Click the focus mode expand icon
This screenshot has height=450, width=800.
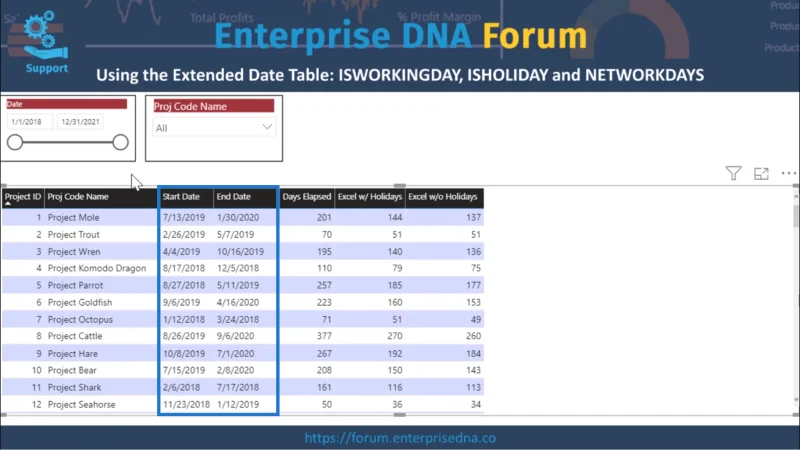761,173
